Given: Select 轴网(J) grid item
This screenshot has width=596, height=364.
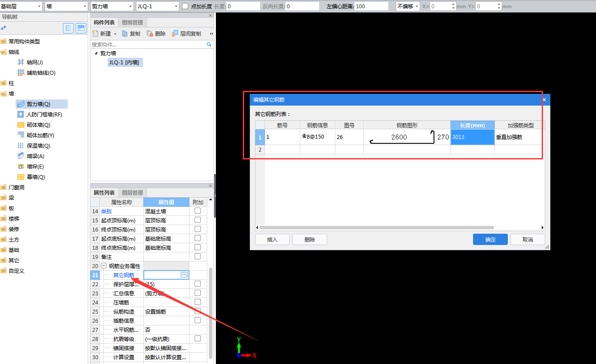Looking at the screenshot, I should pyautogui.click(x=30, y=63).
